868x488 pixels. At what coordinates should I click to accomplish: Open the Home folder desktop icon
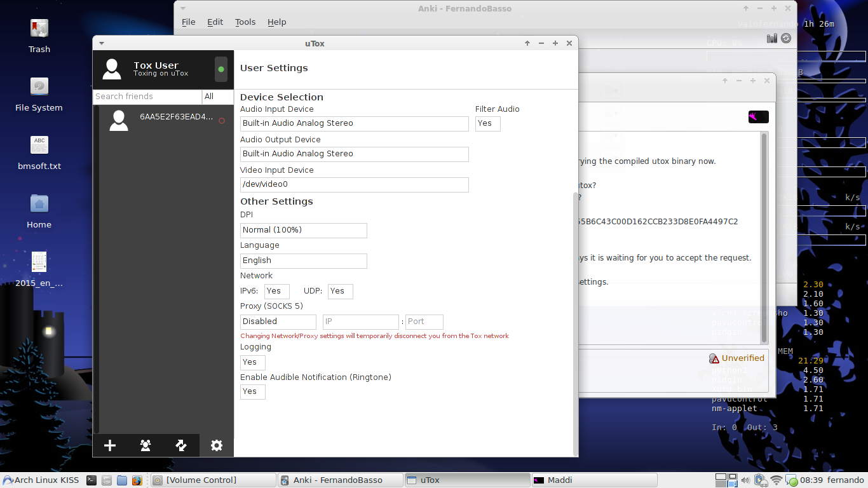point(39,212)
